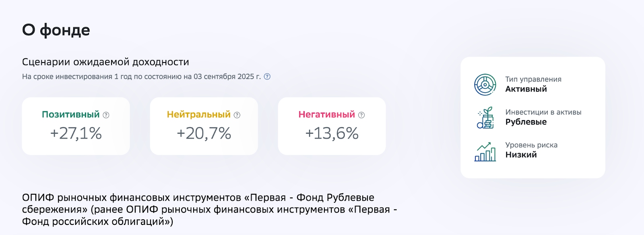Click the investment horizon date text
This screenshot has height=235, width=644.
(x=141, y=77)
